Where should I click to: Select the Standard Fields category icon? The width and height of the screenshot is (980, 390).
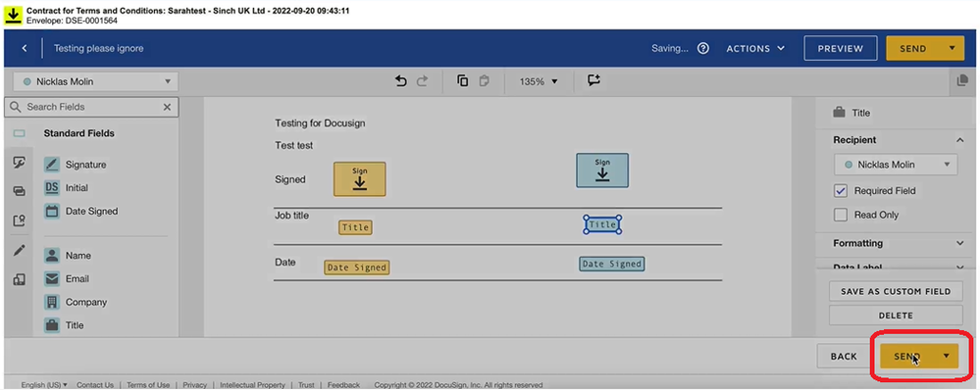tap(19, 133)
